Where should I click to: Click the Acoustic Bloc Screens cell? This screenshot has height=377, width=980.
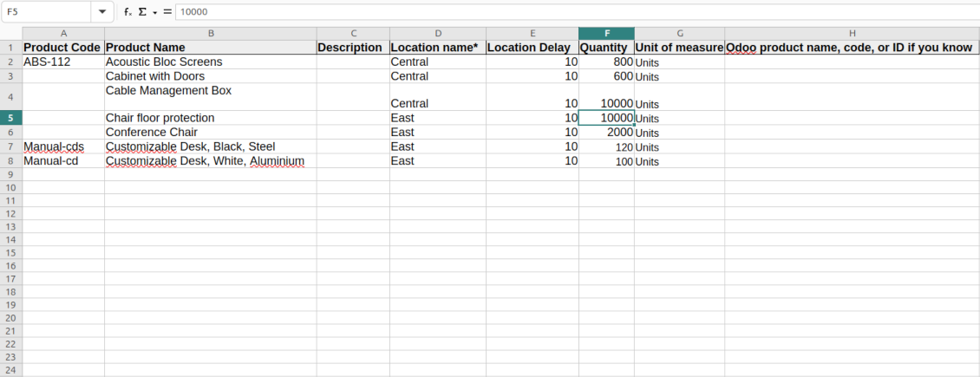pyautogui.click(x=210, y=62)
